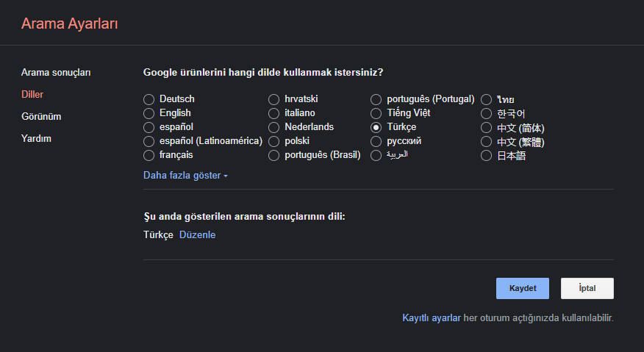Viewport: 644px width, 352px height.
Task: Choose Nederlands language option
Action: click(x=274, y=127)
